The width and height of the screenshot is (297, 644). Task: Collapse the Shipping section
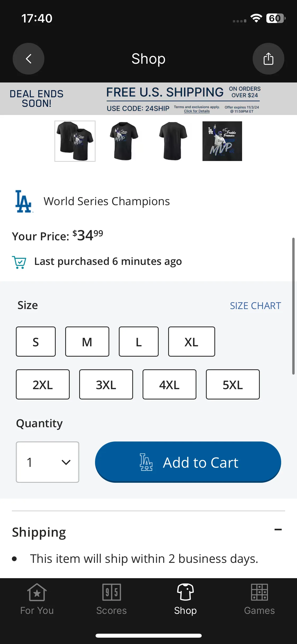coord(278,530)
